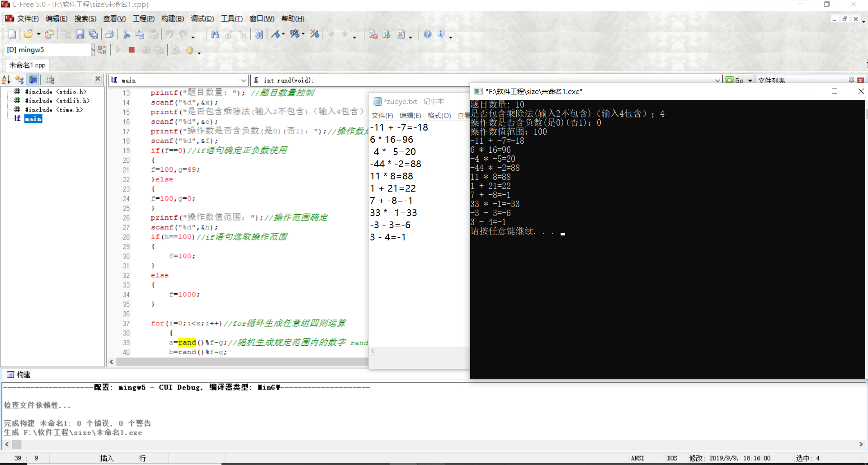Open the 调试(D) menu
Image resolution: width=868 pixels, height=465 pixels.
point(202,19)
